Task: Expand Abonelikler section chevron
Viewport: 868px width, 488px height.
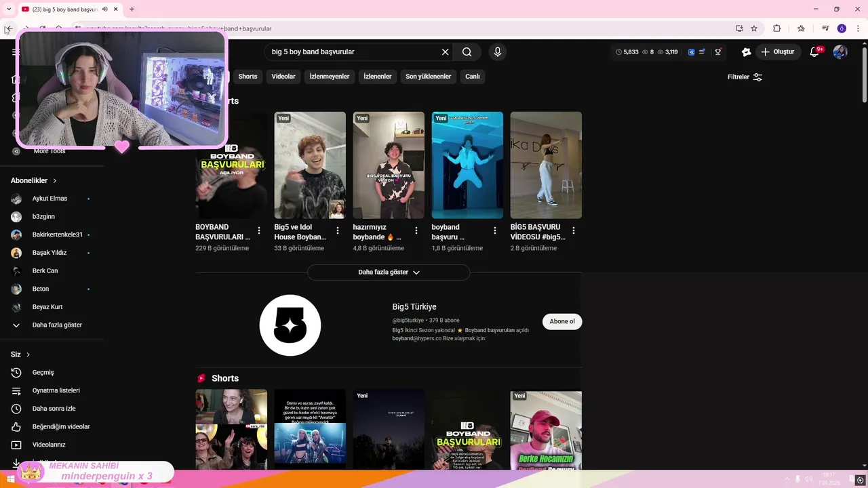Action: pos(55,181)
